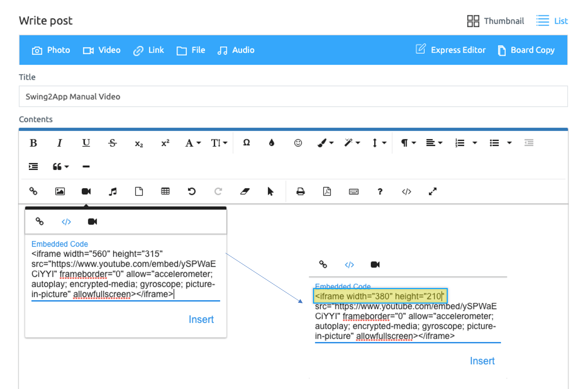
Task: Select the Embedded Code tab in video popup
Action: 66,222
